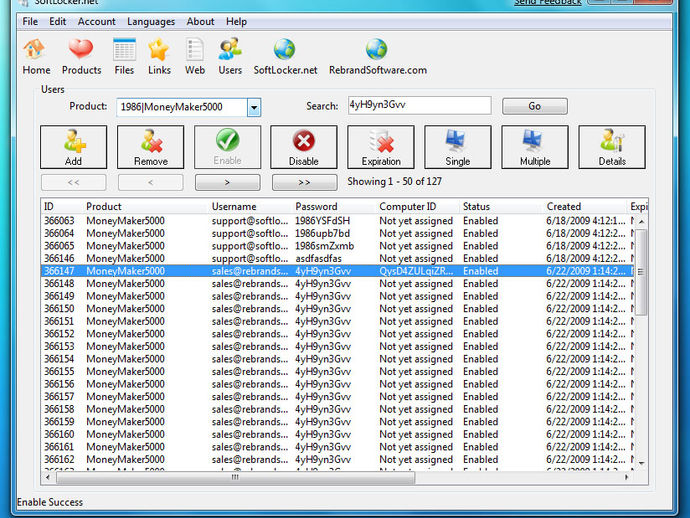
Task: Visit SoftLocker.net globe icon
Action: 285,56
